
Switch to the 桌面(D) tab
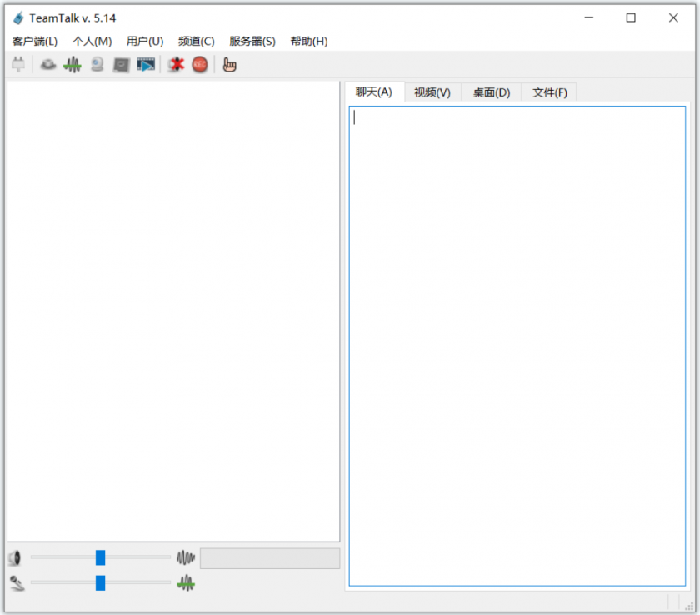[492, 92]
